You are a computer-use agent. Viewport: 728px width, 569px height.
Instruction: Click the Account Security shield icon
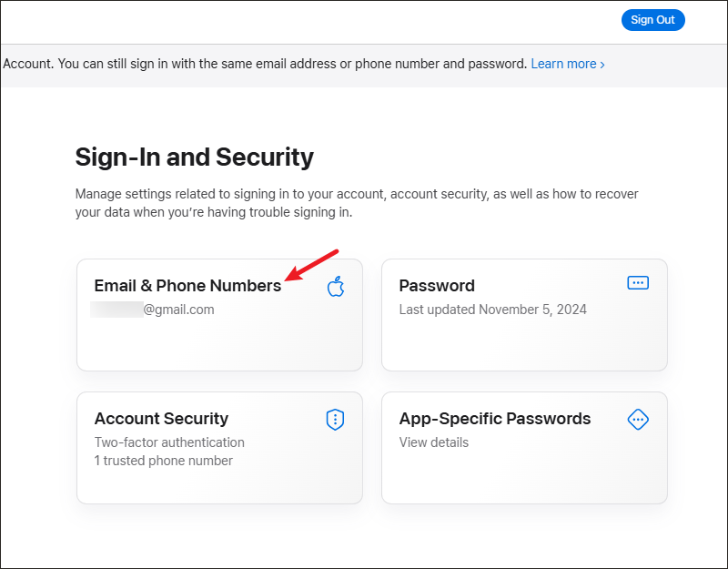click(335, 420)
